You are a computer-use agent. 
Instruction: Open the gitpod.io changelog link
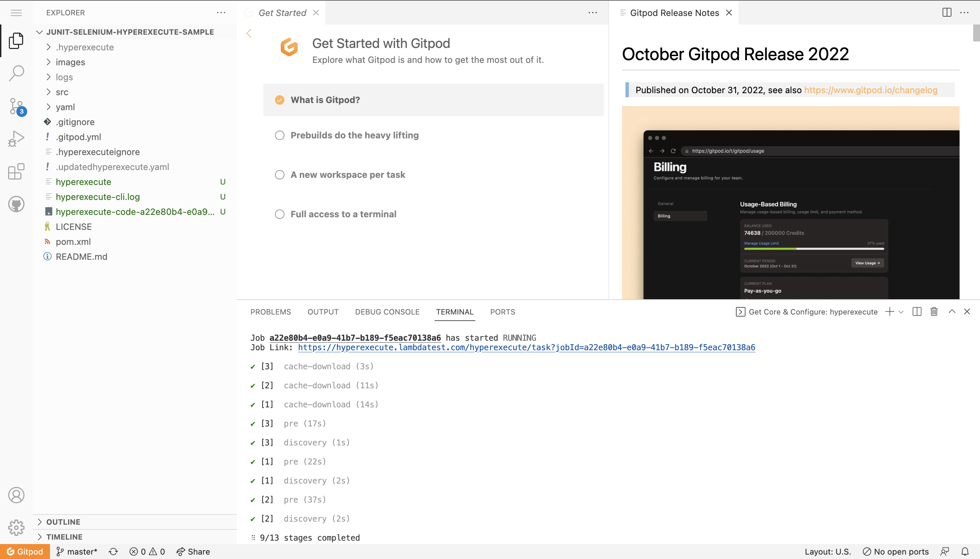[870, 90]
